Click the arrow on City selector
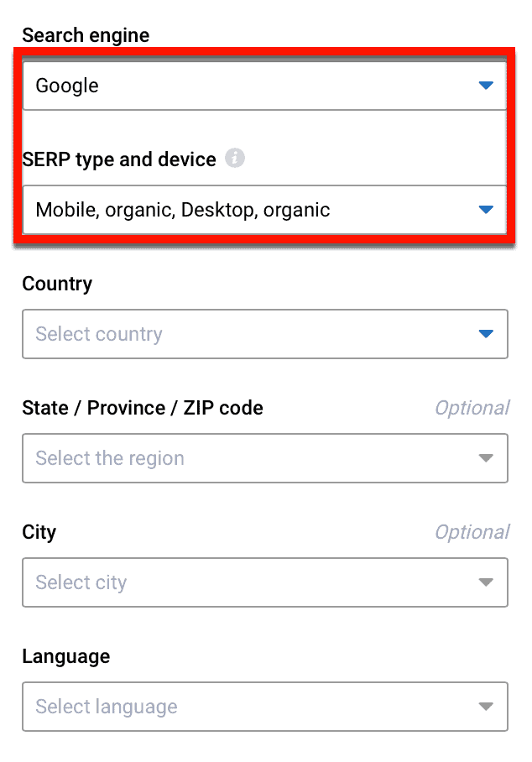Image resolution: width=532 pixels, height=762 pixels. coord(485,582)
